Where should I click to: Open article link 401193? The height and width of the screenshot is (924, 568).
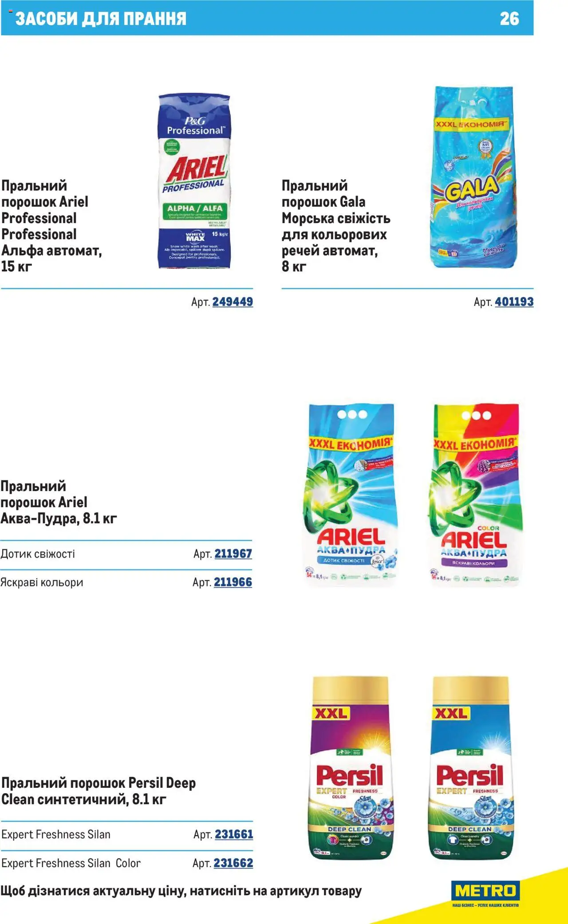pos(514,302)
